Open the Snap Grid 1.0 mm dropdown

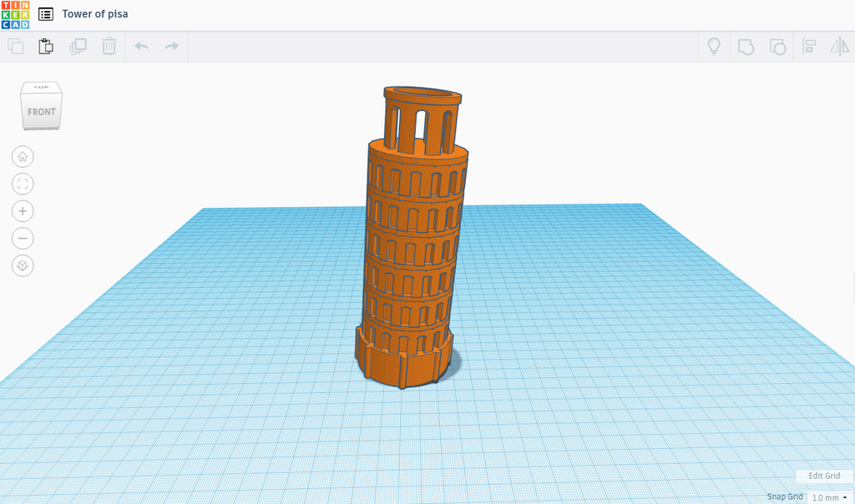[829, 497]
